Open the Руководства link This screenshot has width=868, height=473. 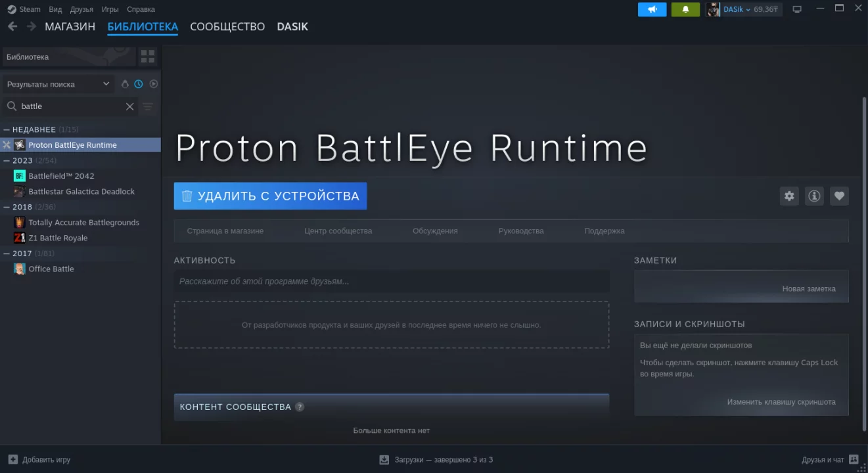[521, 231]
